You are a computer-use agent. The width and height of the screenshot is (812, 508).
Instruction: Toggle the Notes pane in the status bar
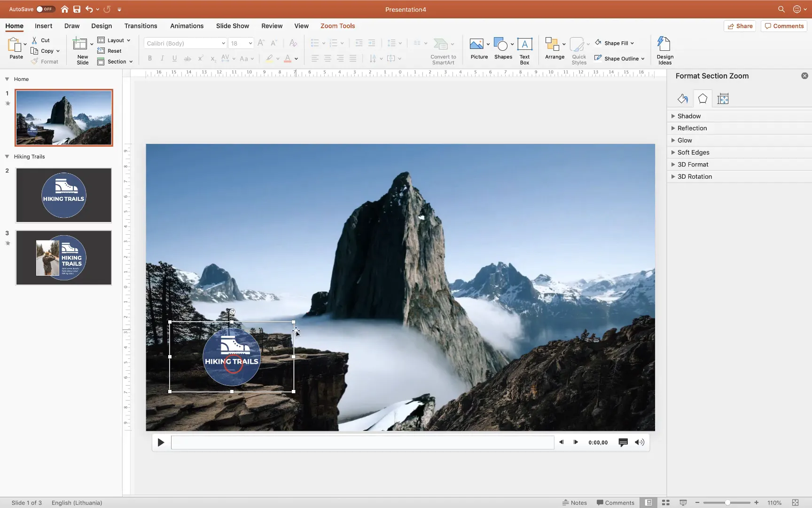click(575, 502)
